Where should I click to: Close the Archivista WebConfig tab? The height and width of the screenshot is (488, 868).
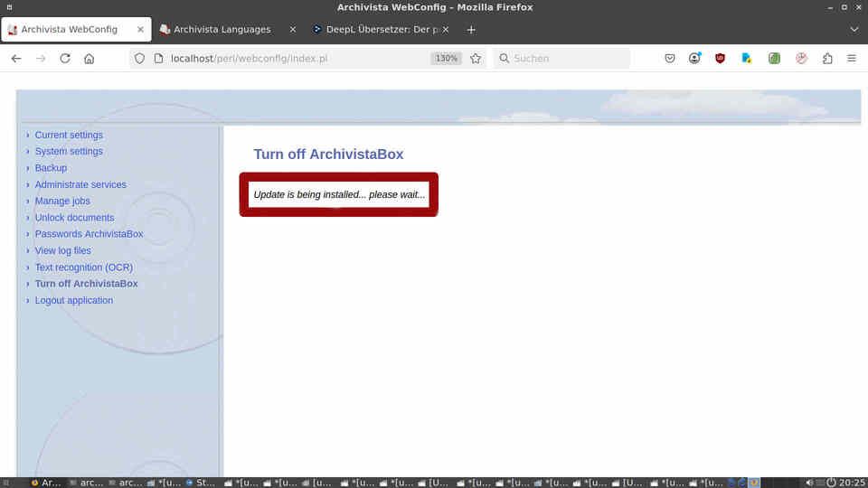click(141, 29)
